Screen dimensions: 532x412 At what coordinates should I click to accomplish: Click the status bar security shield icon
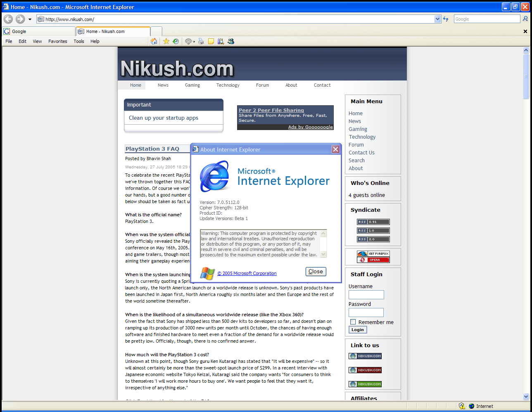pyautogui.click(x=462, y=406)
